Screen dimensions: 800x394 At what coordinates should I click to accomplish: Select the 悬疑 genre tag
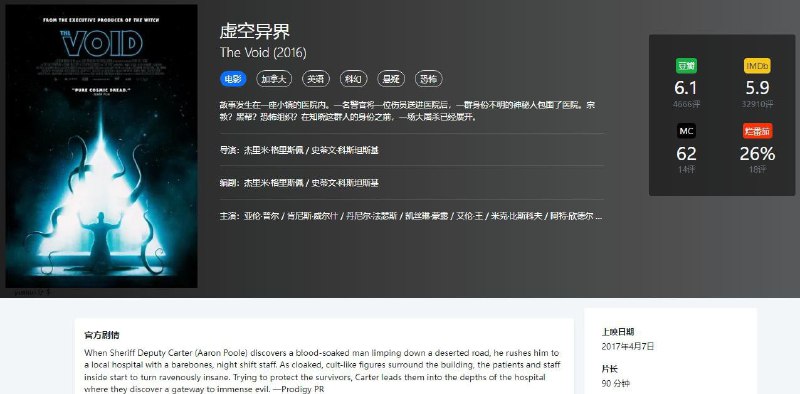(x=391, y=79)
